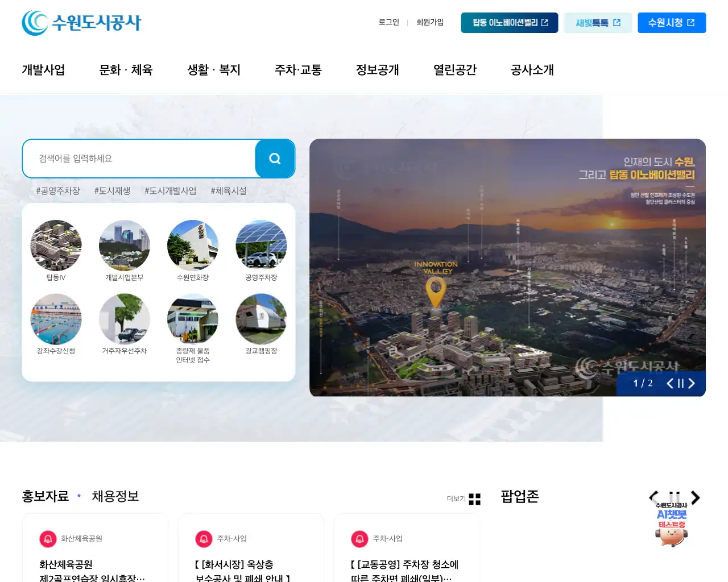This screenshot has width=728, height=582.
Task: Click the 로그인 link
Action: pyautogui.click(x=388, y=22)
